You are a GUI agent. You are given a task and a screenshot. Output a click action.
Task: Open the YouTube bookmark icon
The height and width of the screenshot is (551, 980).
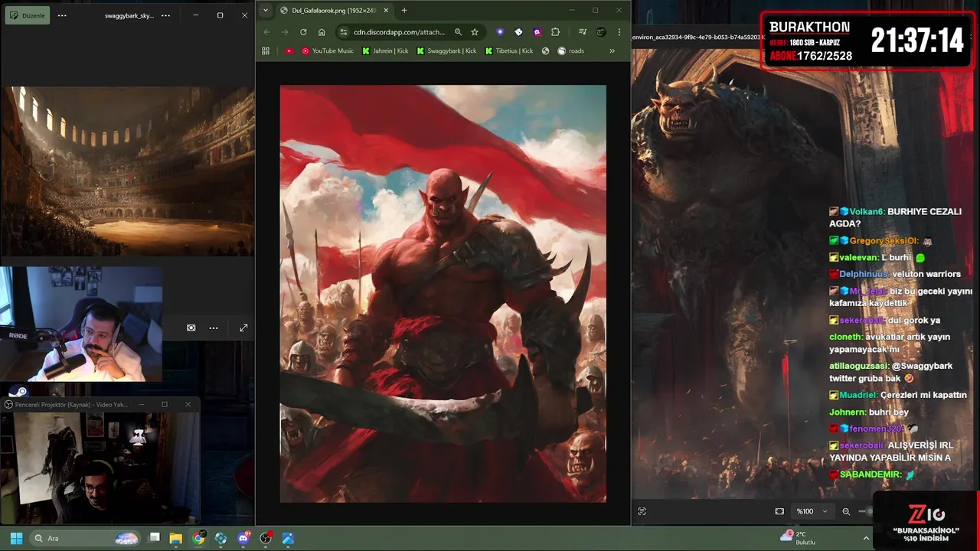[289, 51]
